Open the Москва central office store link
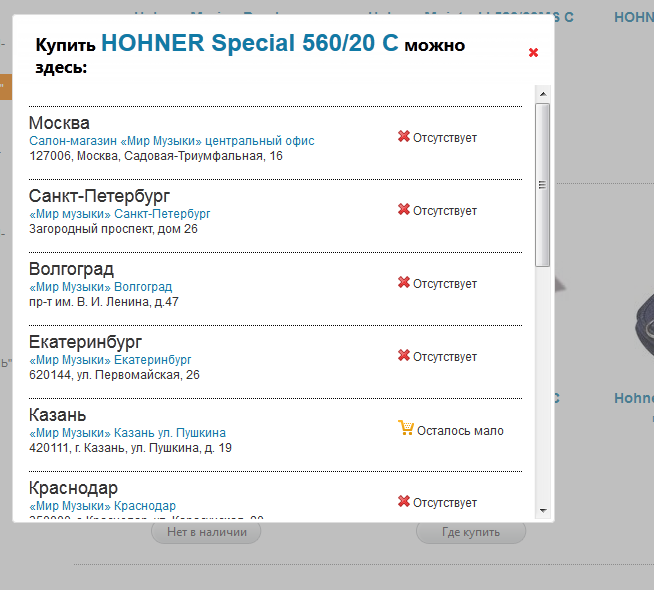Screen dimensions: 654x590 171,141
